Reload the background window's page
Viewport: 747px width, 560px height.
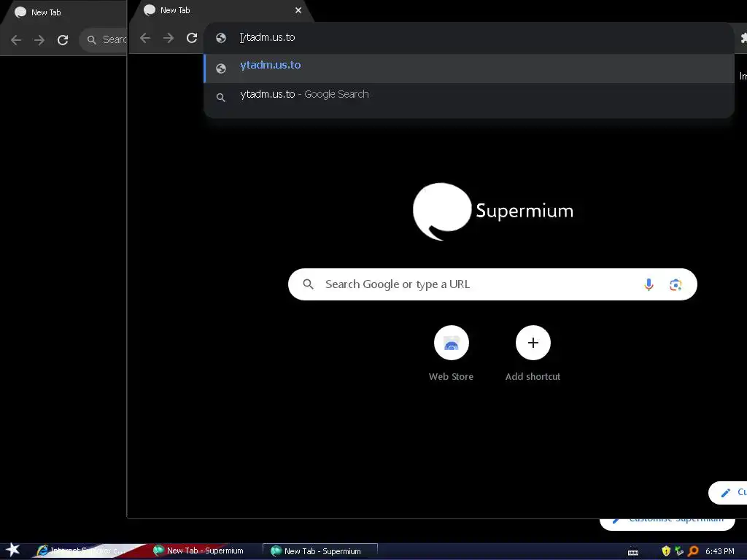tap(63, 40)
